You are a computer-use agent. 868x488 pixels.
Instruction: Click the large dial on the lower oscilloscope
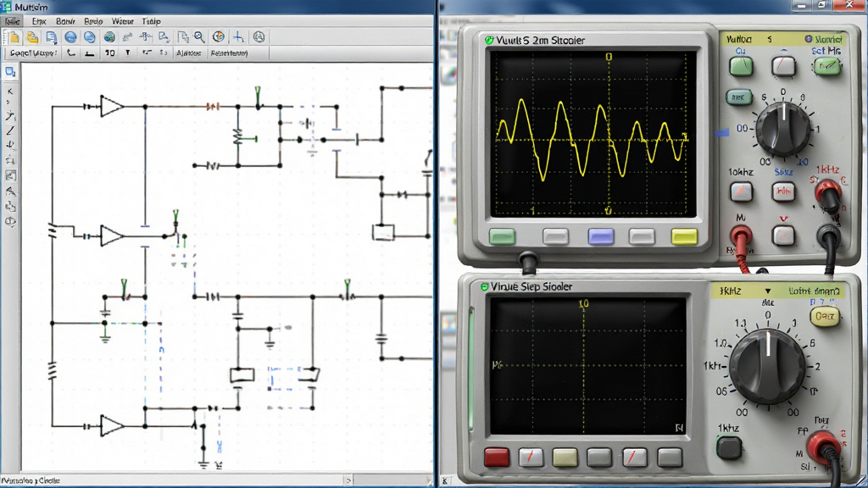(x=767, y=366)
